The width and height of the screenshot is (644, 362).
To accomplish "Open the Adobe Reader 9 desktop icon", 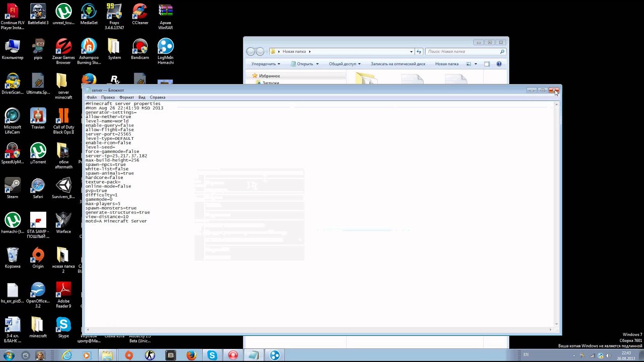I will (63, 295).
